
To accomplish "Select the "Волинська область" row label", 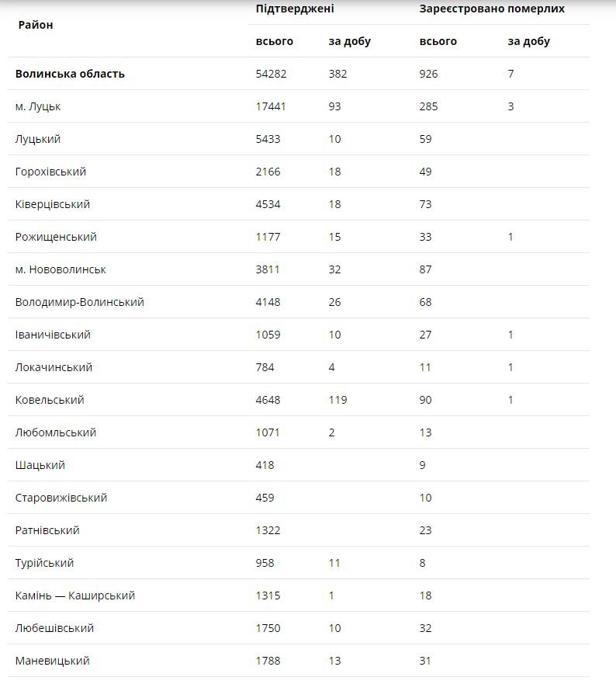I will click(x=70, y=74).
